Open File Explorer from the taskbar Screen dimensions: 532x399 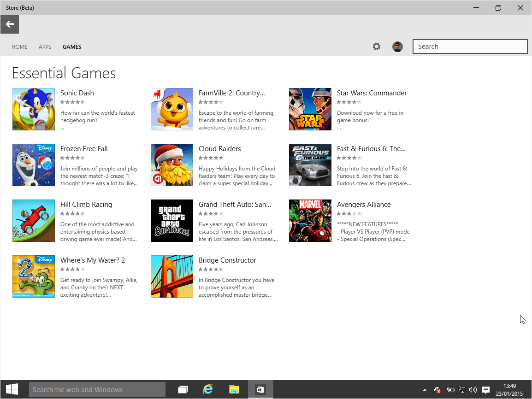click(234, 389)
